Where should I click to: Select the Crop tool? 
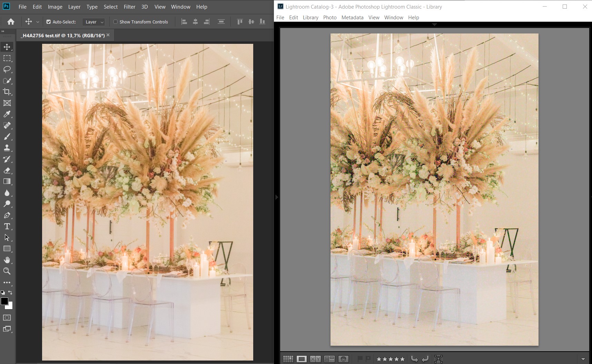tap(7, 92)
